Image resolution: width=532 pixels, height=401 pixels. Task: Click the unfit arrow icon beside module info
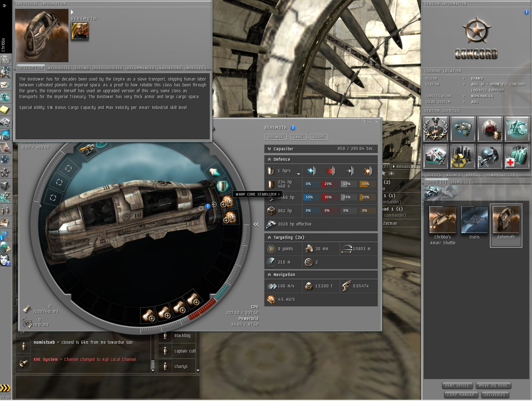coord(214,204)
